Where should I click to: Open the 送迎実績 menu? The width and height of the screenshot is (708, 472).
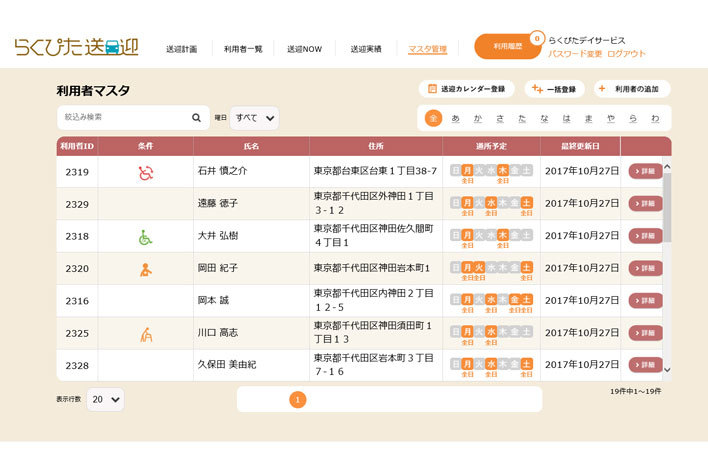click(x=366, y=49)
